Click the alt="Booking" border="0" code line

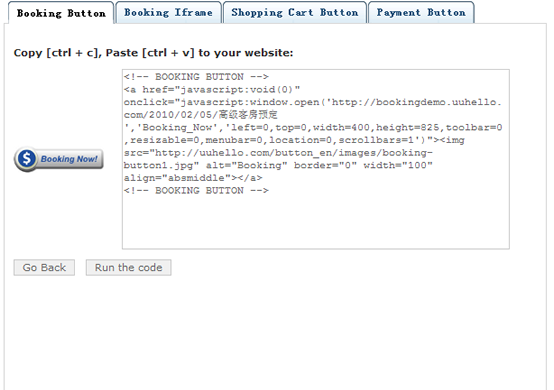click(x=278, y=165)
